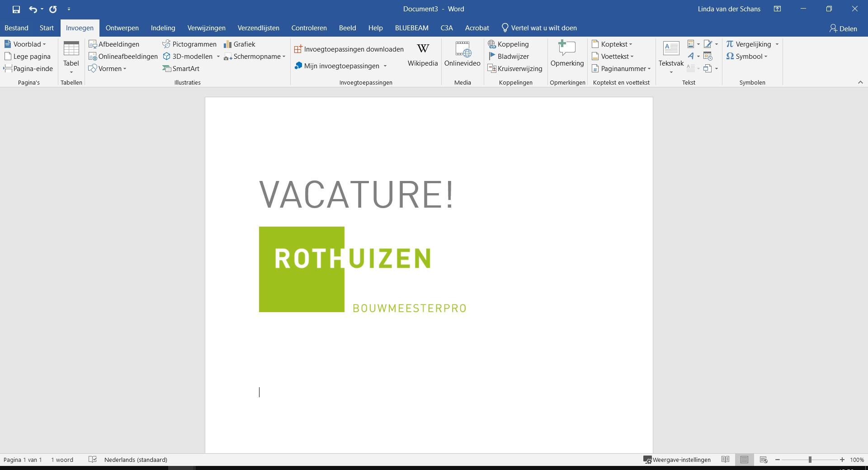Switch to web layout view
This screenshot has height=470, width=868.
coord(764,460)
